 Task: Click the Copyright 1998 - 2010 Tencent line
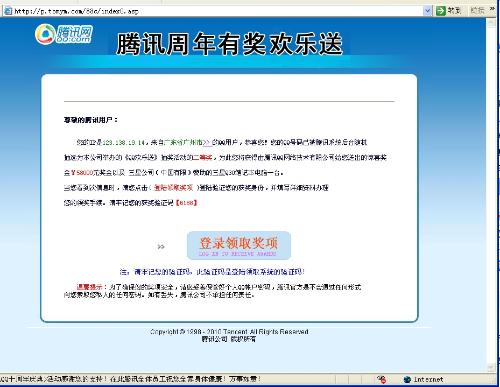point(229,332)
